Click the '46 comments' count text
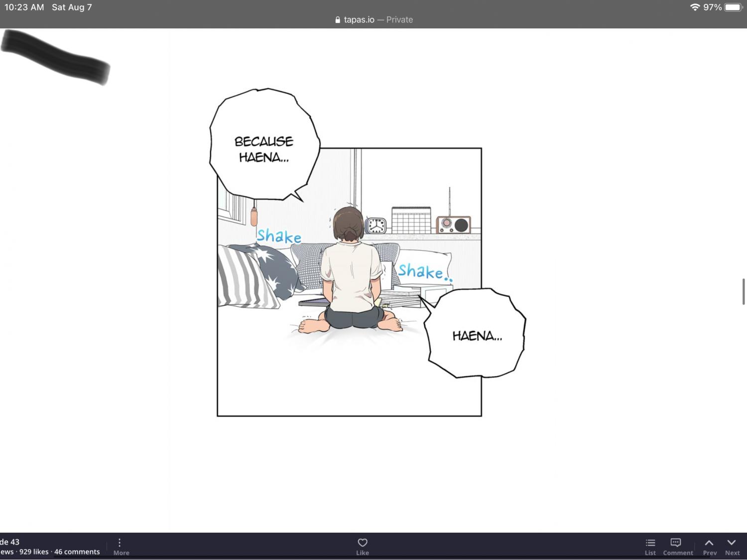The width and height of the screenshot is (747, 560). coord(77,552)
